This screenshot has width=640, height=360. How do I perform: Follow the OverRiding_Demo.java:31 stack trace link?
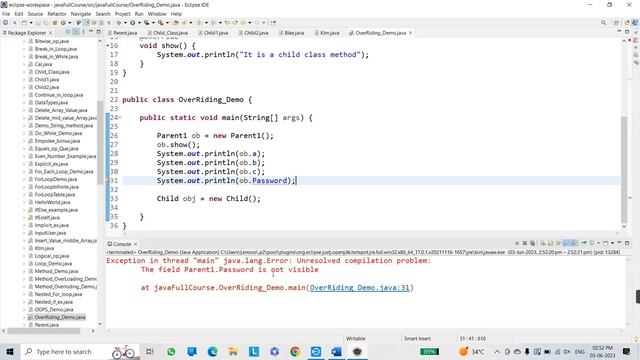pyautogui.click(x=359, y=288)
